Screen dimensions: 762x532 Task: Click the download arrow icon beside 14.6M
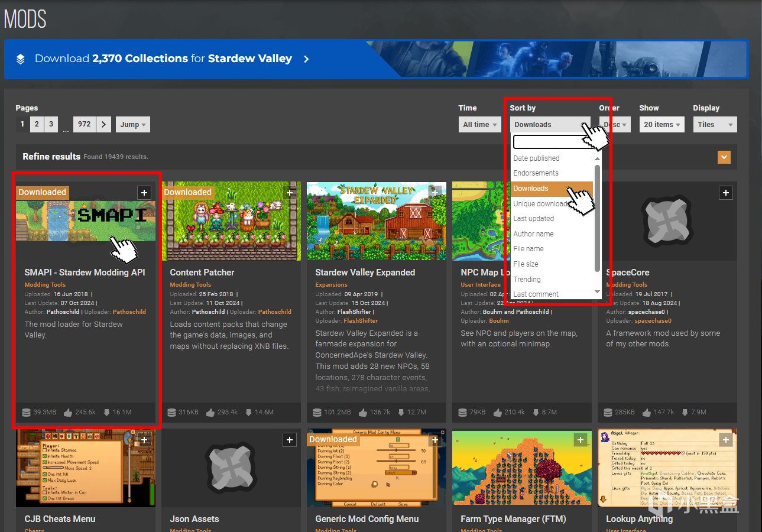pos(248,412)
